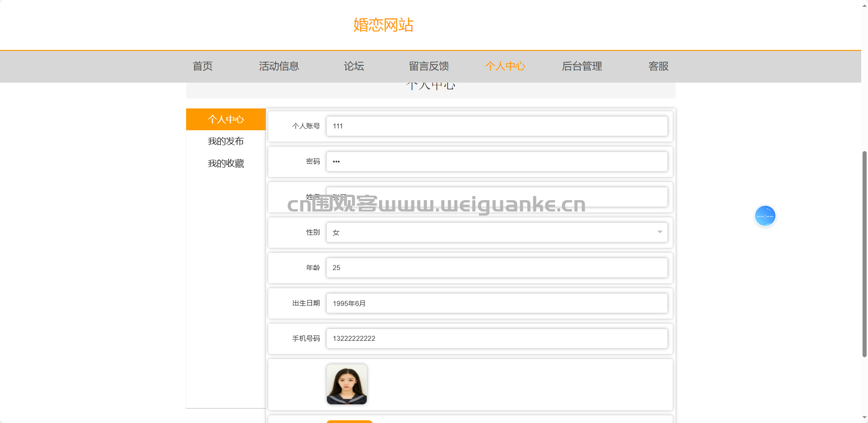
Task: Open 我的发布 in the sidebar
Action: point(226,141)
